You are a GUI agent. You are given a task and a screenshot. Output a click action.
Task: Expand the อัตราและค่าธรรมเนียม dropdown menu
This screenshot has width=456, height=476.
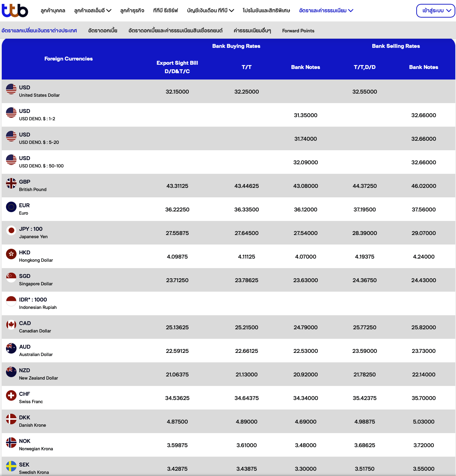(x=326, y=11)
